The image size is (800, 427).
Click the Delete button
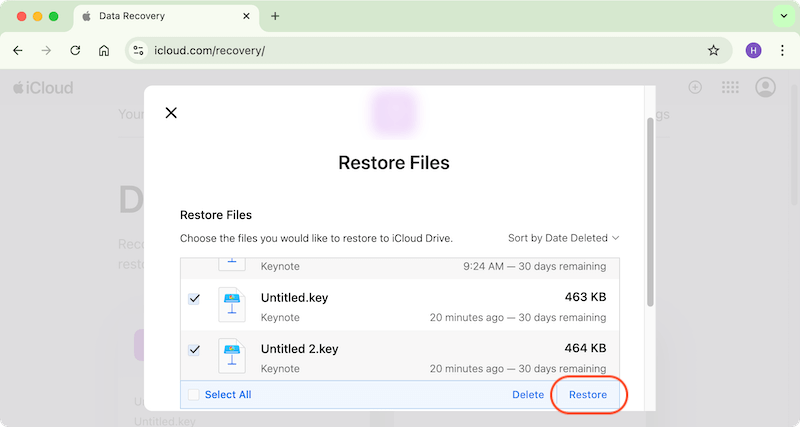pyautogui.click(x=528, y=395)
